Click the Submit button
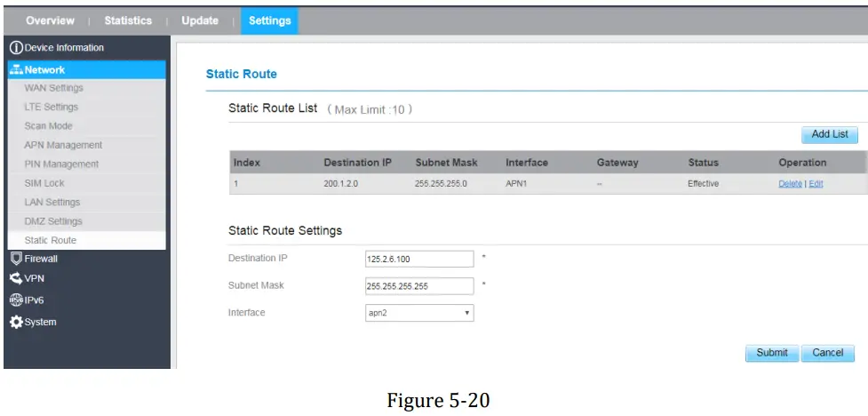868x416 pixels. point(772,353)
